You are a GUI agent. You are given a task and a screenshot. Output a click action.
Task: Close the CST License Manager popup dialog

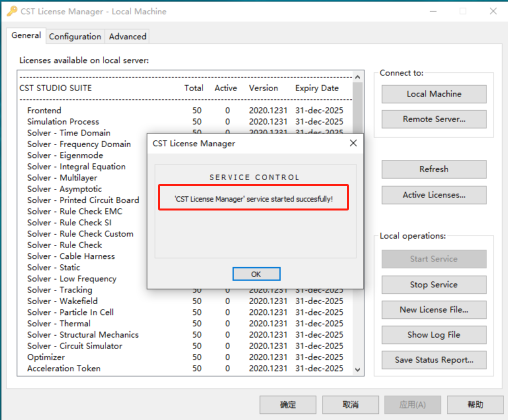click(353, 143)
